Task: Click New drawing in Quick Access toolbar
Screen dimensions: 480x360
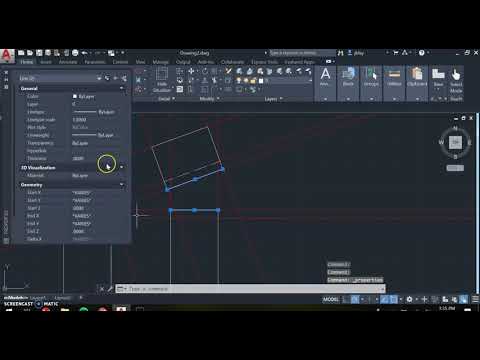Action: (21, 53)
